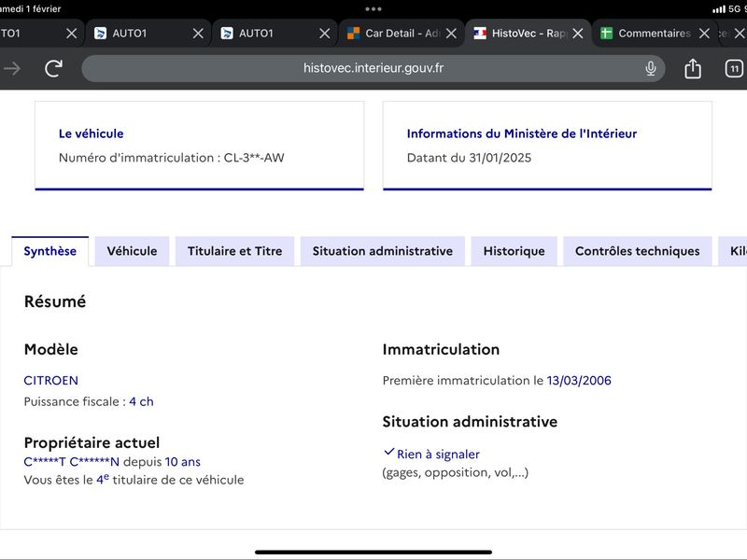
Task: Click the 'Propriétaire actuel' heading
Action: 92,442
